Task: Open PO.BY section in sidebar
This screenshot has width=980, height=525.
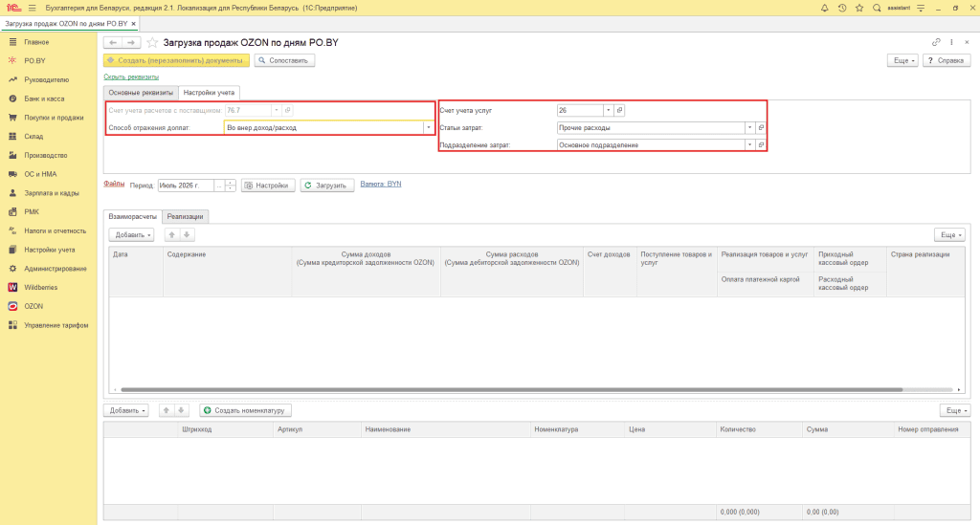Action: click(x=35, y=60)
